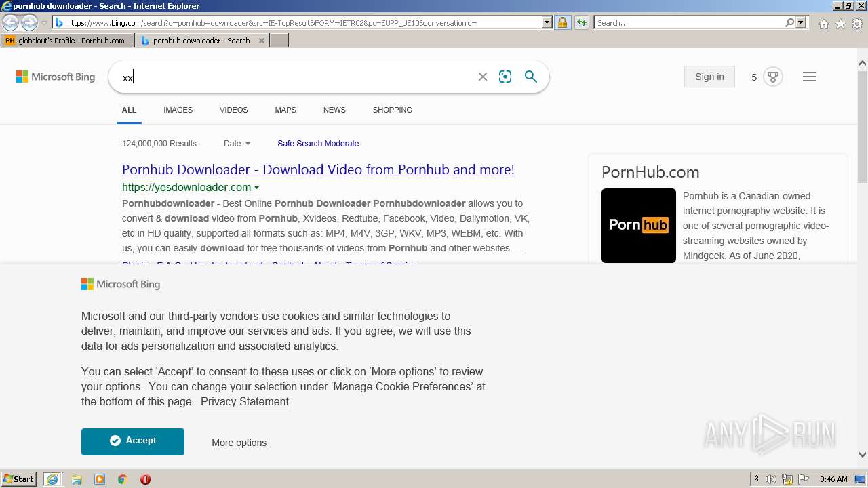Click the vertical scrollbar thumb

click(863, 126)
